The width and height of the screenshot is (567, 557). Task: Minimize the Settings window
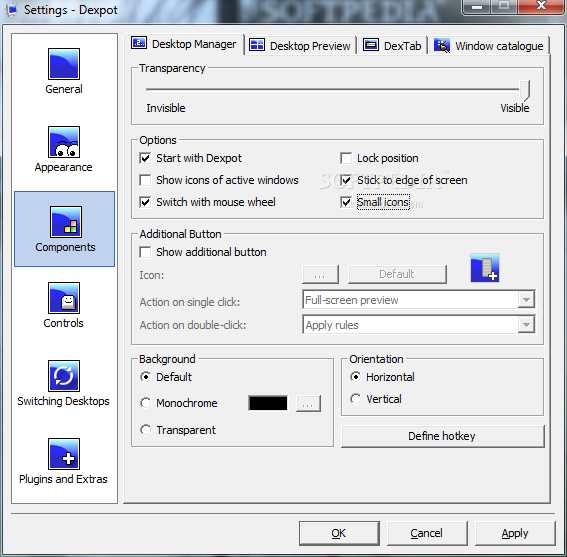point(477,7)
